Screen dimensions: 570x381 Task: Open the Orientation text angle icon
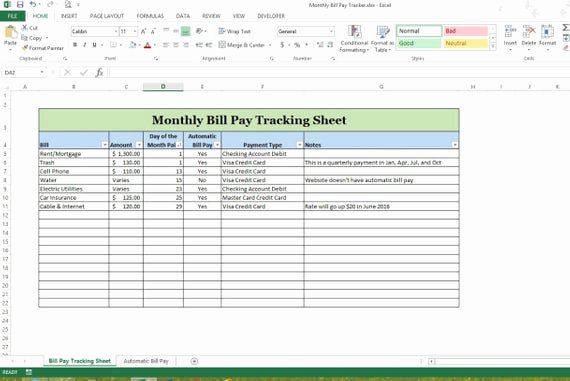click(x=199, y=31)
